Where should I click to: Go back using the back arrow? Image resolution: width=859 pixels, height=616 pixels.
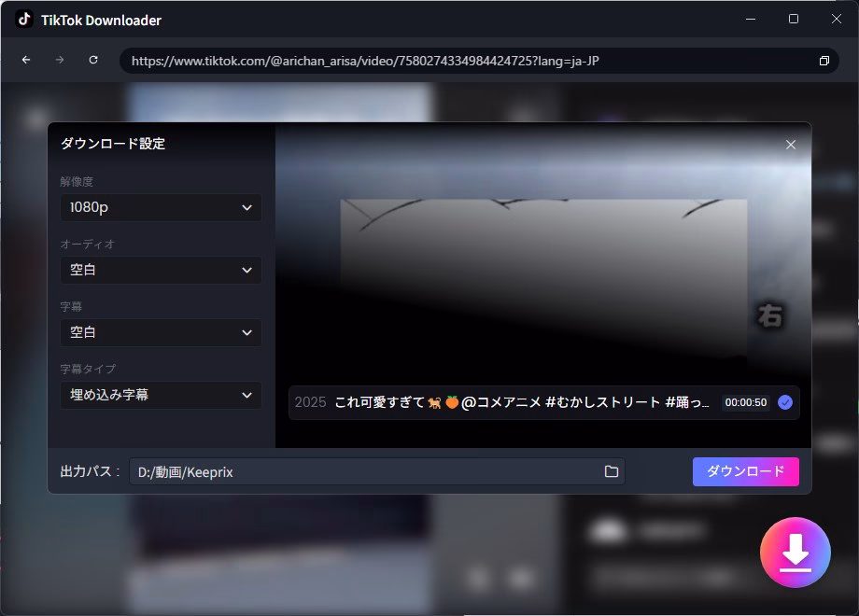pyautogui.click(x=26, y=60)
